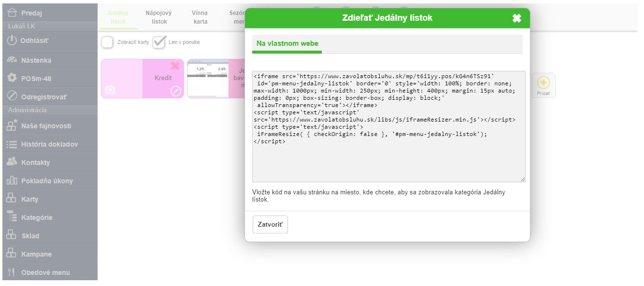The height and width of the screenshot is (286, 644).
Task: Open the Vínna karta tab
Action: pos(200,17)
